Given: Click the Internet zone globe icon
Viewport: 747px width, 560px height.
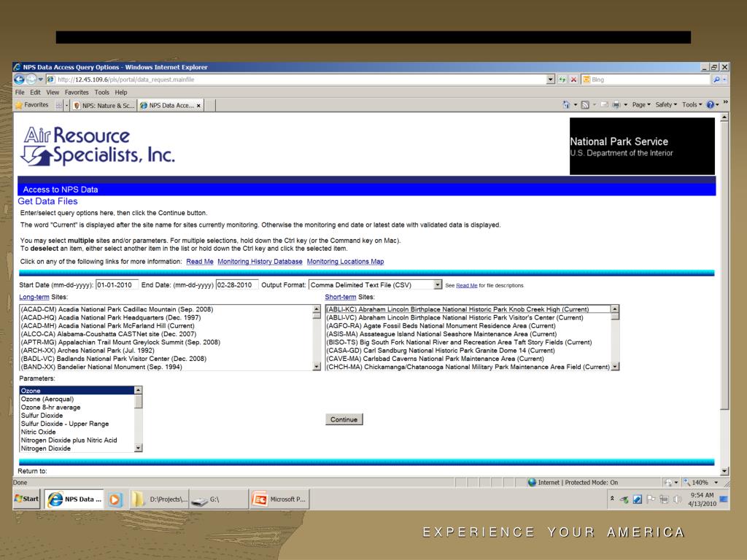Looking at the screenshot, I should [x=532, y=483].
